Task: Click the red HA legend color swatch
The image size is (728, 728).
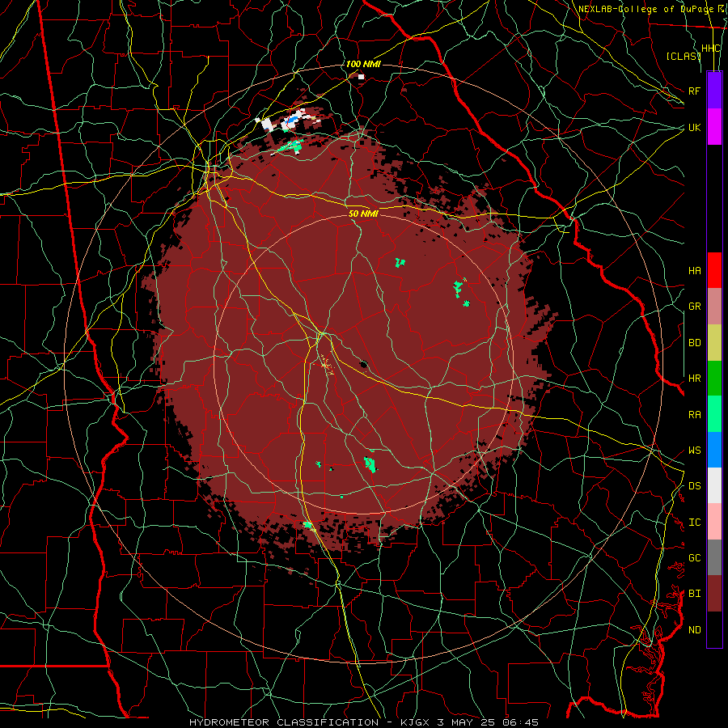Action: tap(714, 270)
